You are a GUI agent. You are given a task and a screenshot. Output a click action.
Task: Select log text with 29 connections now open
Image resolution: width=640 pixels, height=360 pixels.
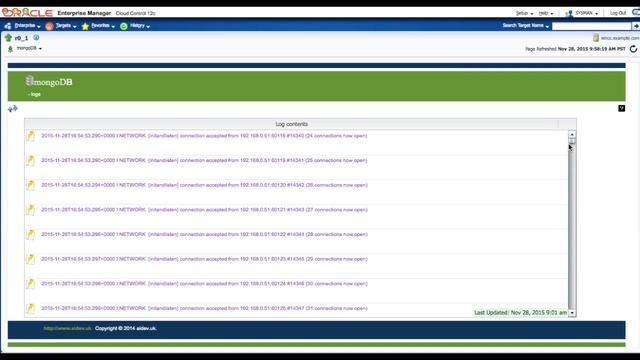(204, 259)
